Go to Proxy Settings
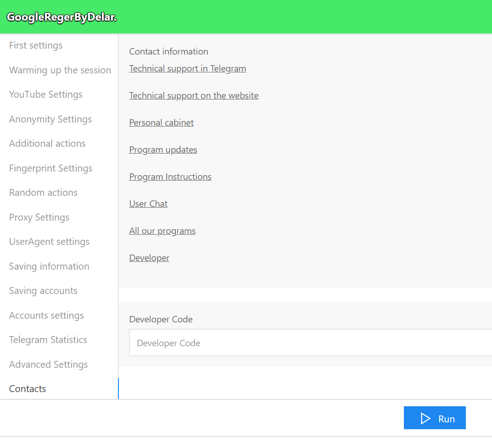Screen dimensions: 492x448 pyautogui.click(x=39, y=217)
